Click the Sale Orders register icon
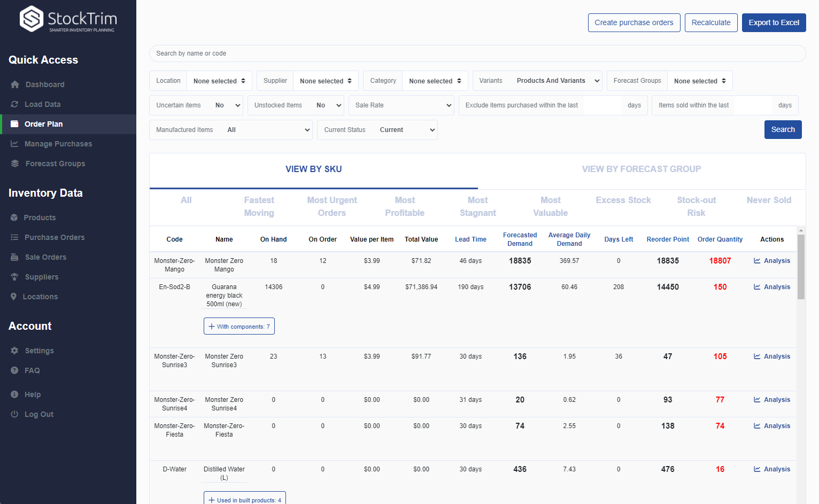The image size is (819, 504). [x=14, y=257]
